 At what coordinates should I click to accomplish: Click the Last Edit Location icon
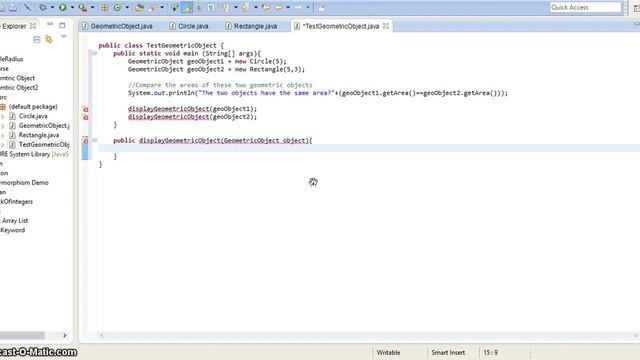(266, 7)
